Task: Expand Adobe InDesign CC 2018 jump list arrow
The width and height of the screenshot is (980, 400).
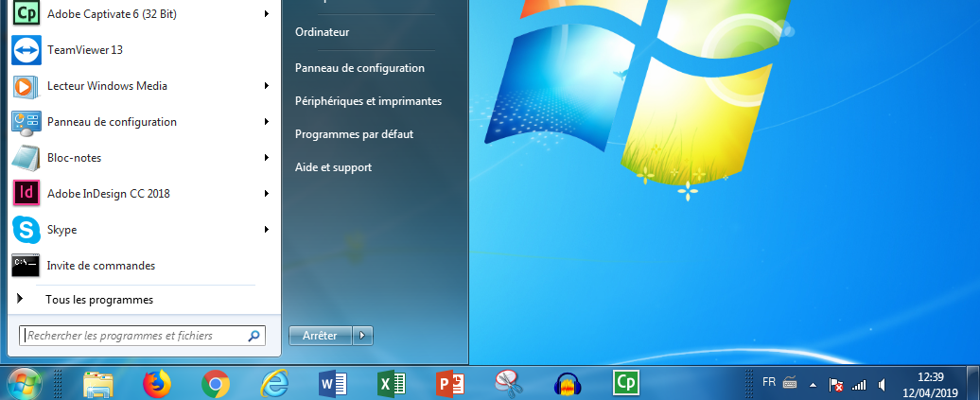Action: pyautogui.click(x=267, y=194)
